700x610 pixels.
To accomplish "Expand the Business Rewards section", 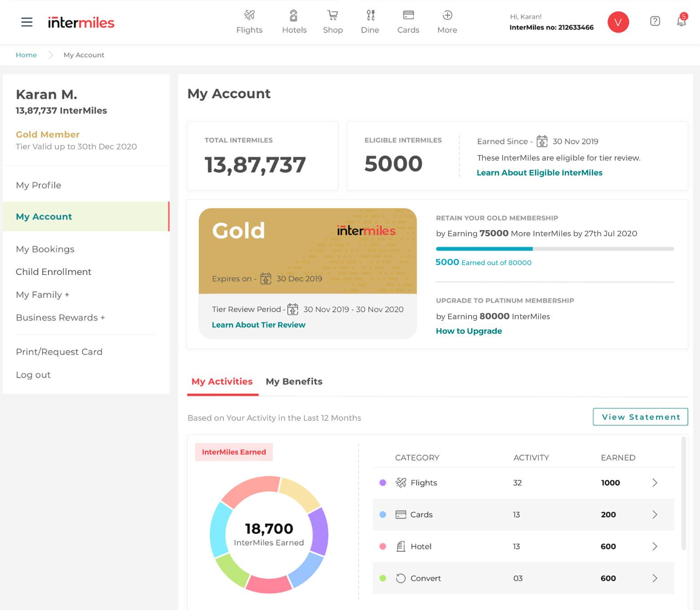I will point(60,318).
